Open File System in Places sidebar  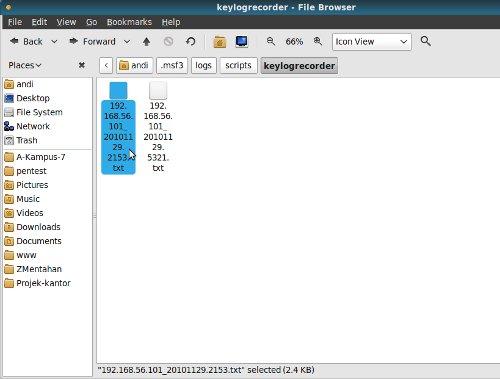(33, 112)
